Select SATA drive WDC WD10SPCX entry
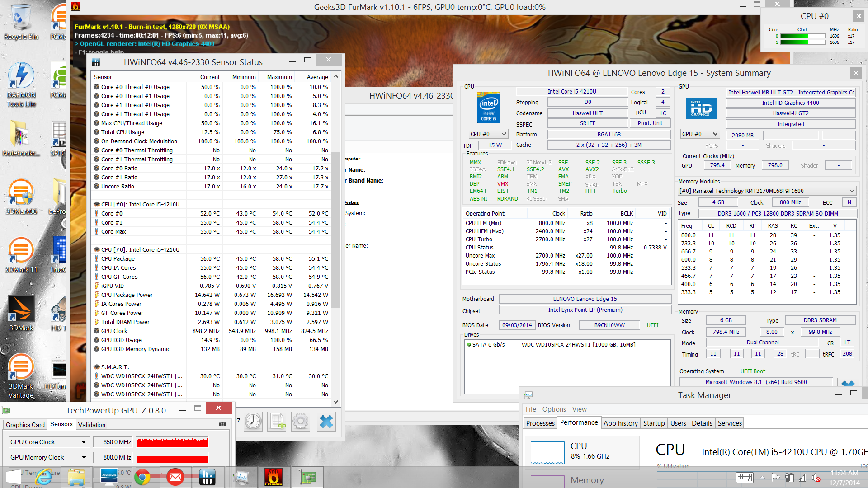Image resolution: width=868 pixels, height=488 pixels. 567,345
